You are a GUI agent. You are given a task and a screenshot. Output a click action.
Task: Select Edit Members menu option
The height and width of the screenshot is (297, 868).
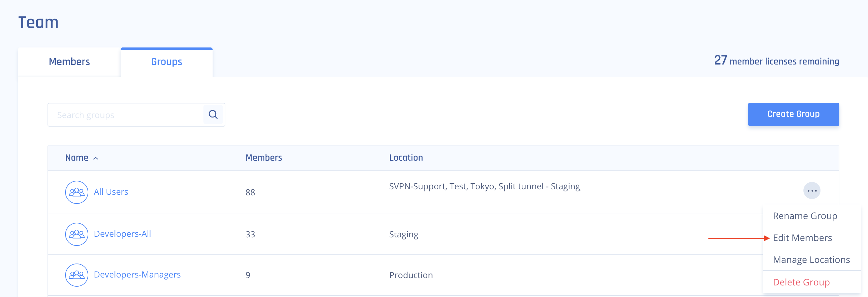tap(802, 238)
